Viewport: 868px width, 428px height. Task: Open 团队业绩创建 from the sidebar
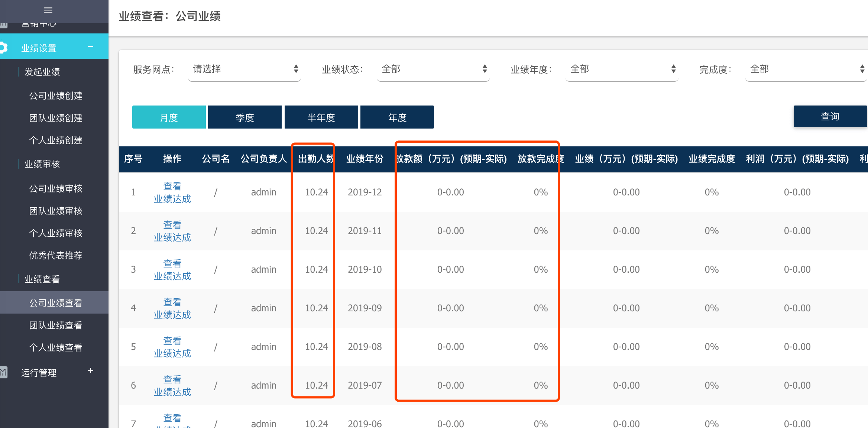[55, 118]
